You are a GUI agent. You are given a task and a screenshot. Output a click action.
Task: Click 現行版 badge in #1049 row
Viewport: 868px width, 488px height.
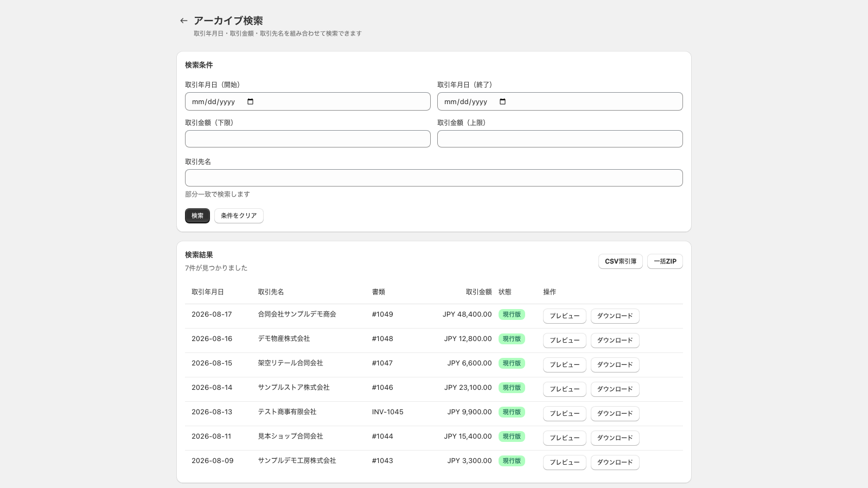tap(512, 314)
